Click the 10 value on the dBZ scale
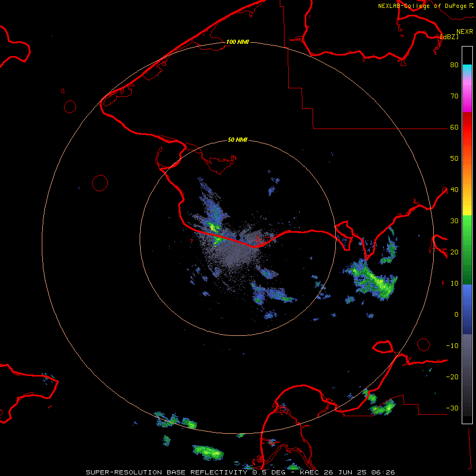Screen dimensions: 476x476 coord(454,283)
